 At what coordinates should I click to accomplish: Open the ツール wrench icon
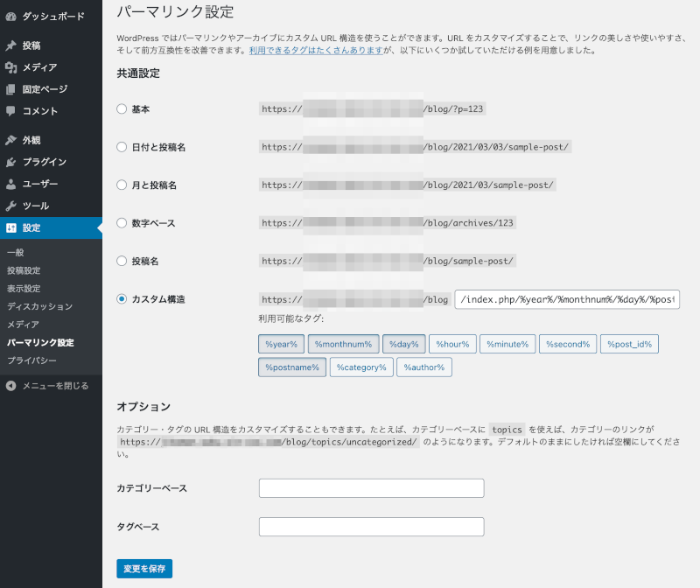(10, 206)
